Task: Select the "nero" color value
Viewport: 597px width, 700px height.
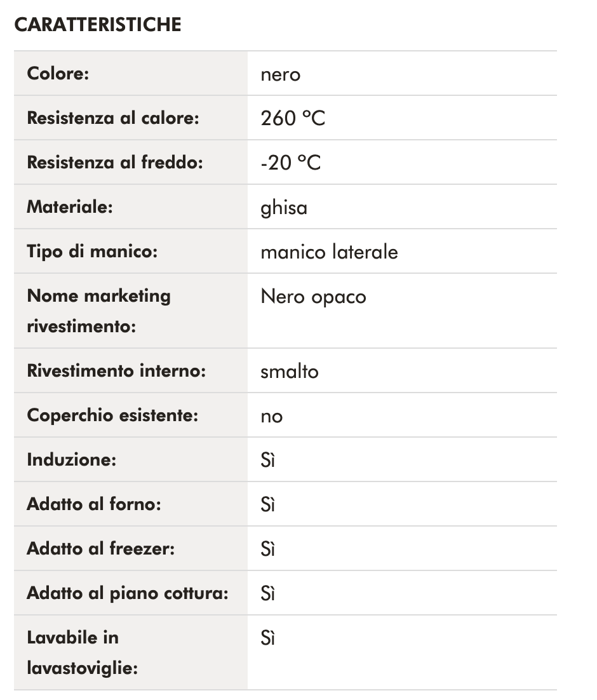Action: coord(280,74)
